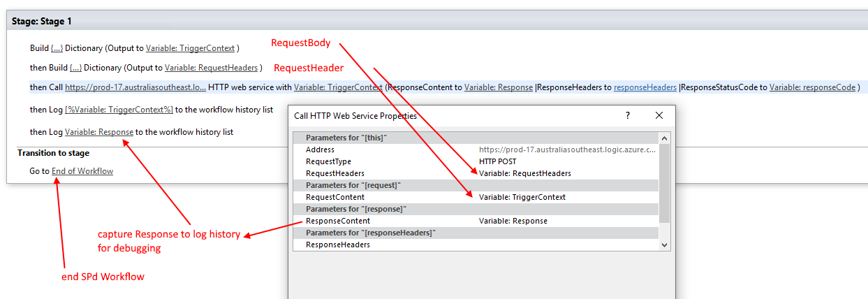Close the Call HTTP Web Service Properties dialog
The image size is (868, 299).
click(x=659, y=115)
